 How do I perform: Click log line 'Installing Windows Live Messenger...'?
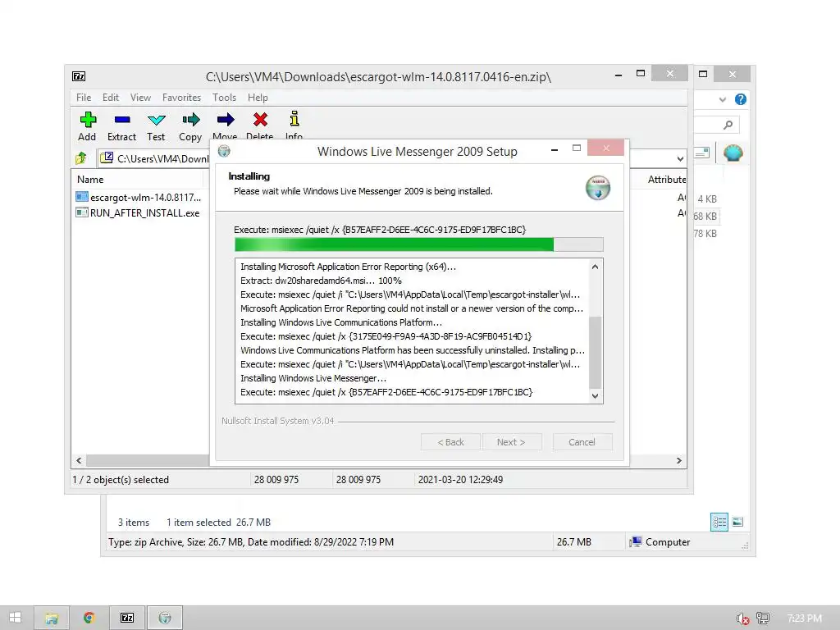313,378
